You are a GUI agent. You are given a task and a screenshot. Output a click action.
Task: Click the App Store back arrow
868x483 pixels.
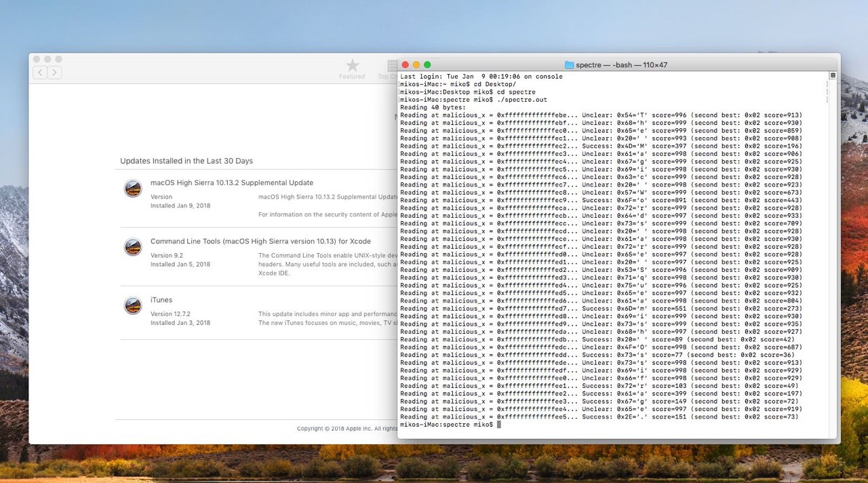click(x=40, y=73)
